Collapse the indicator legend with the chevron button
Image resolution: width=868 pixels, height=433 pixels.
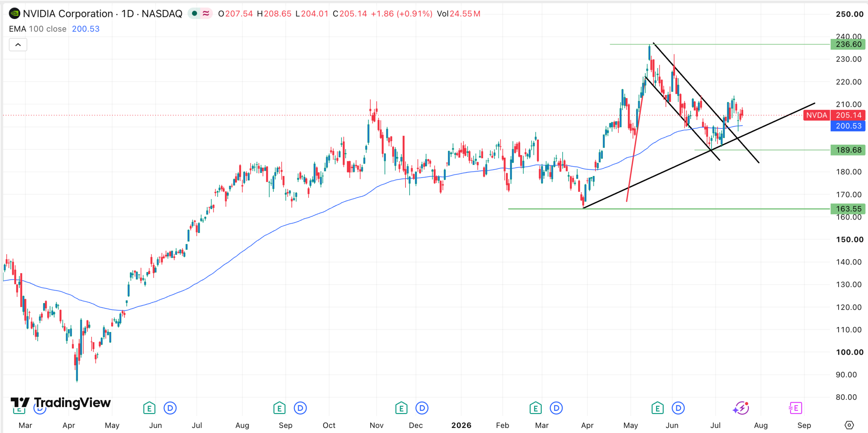tap(18, 45)
